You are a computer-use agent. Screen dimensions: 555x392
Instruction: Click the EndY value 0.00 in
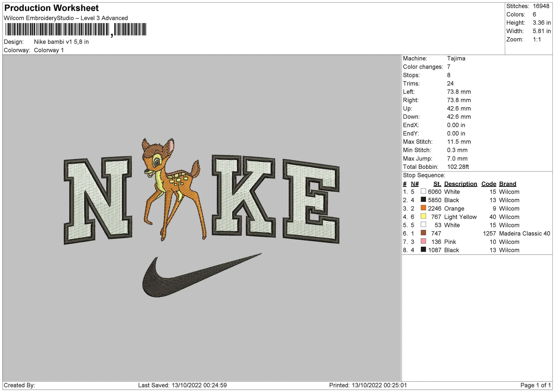coord(456,133)
